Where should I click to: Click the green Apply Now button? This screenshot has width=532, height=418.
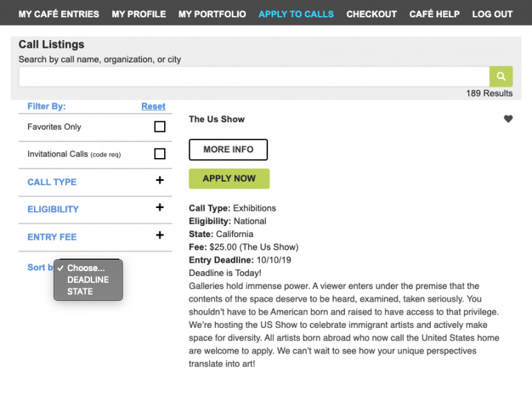[x=229, y=179]
